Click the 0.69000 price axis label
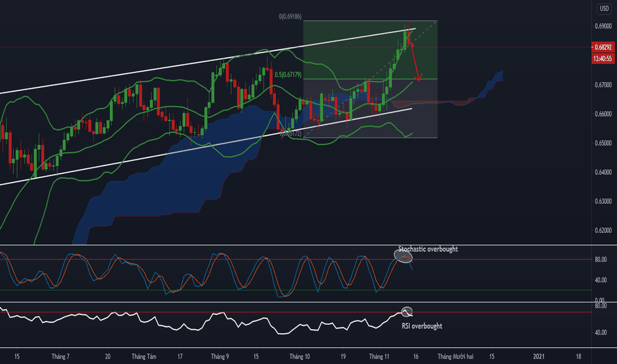 [x=603, y=26]
